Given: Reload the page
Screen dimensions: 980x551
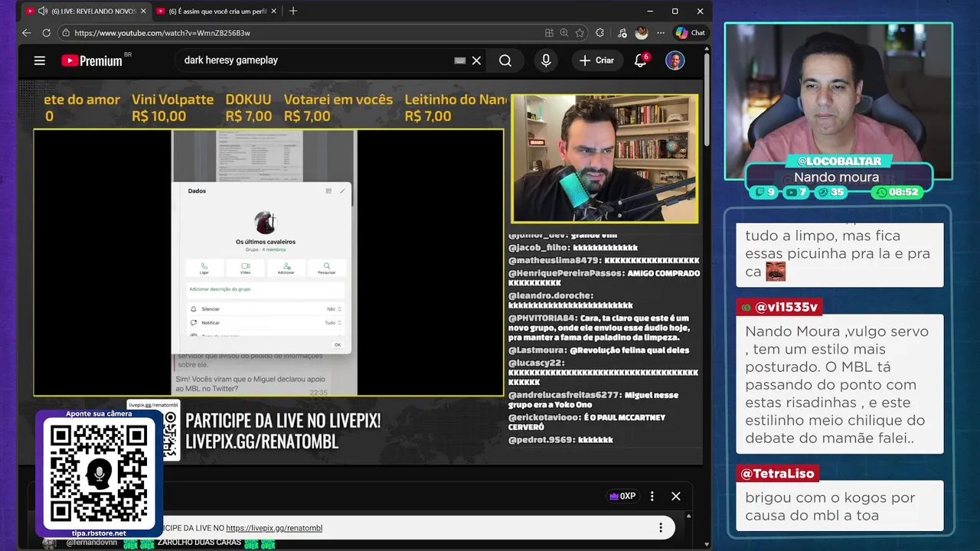Looking at the screenshot, I should 46,33.
